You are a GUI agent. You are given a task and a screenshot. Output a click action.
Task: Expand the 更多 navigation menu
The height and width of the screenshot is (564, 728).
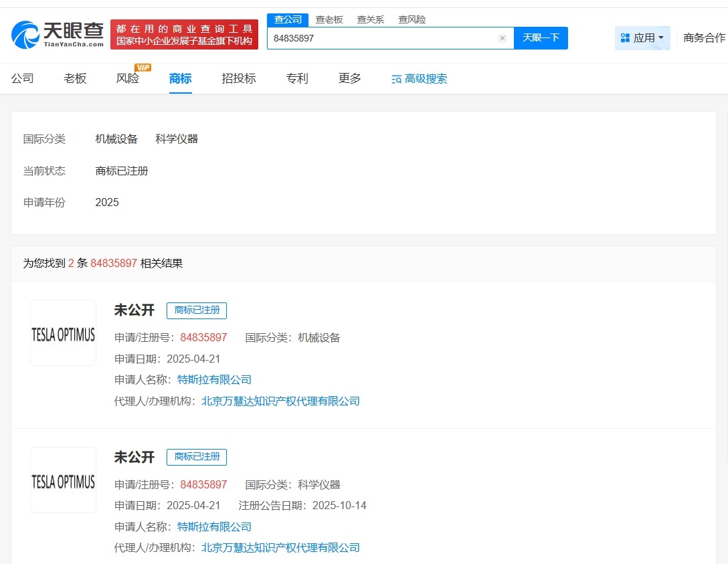coord(349,78)
